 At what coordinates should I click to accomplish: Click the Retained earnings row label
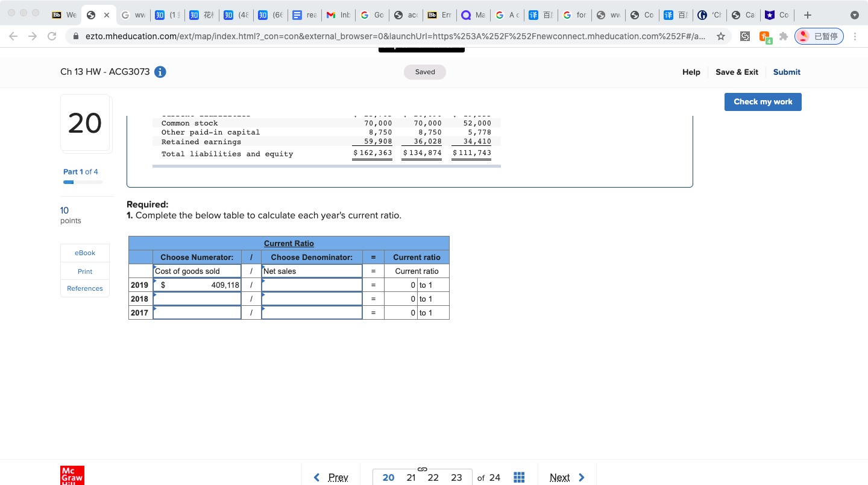[x=201, y=142]
